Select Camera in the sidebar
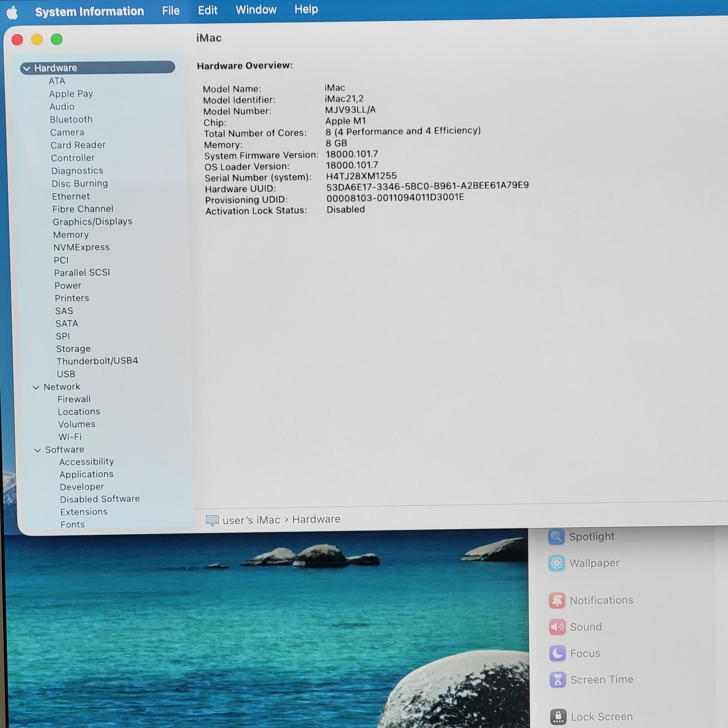This screenshot has height=728, width=728. coord(67,133)
